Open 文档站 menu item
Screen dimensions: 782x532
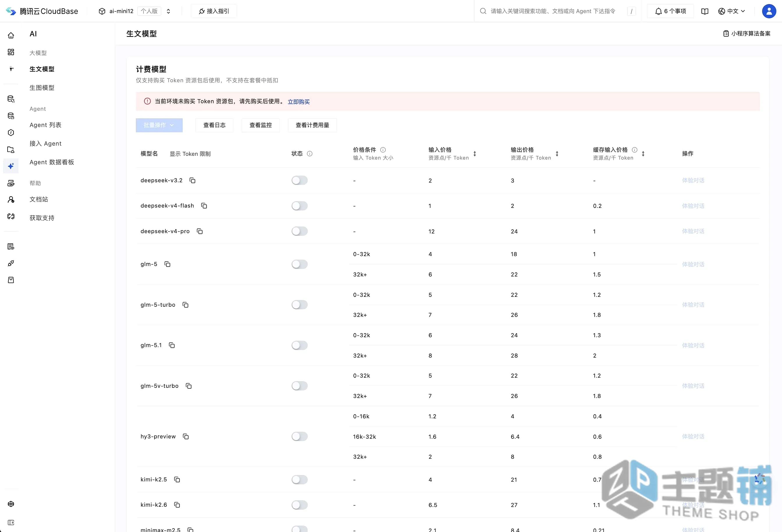39,199
